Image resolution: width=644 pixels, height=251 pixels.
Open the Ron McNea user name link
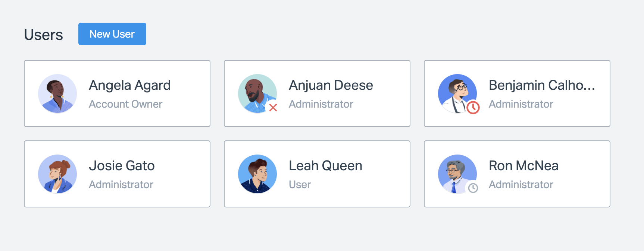523,166
